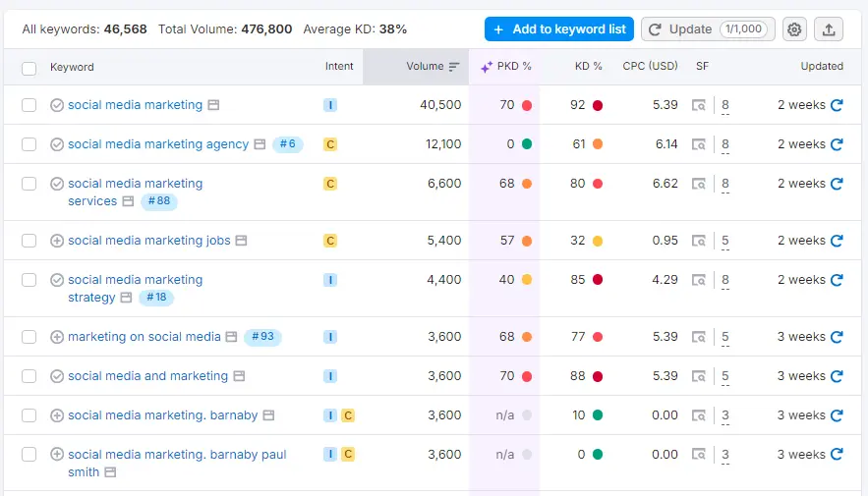Image resolution: width=868 pixels, height=496 pixels.
Task: Select checkbox for social media marketing jobs
Action: point(29,241)
